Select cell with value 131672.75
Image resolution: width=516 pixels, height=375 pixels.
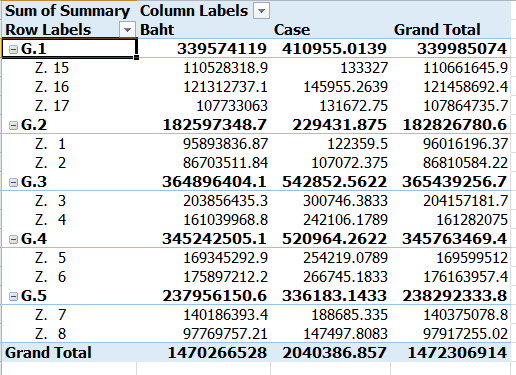click(353, 106)
